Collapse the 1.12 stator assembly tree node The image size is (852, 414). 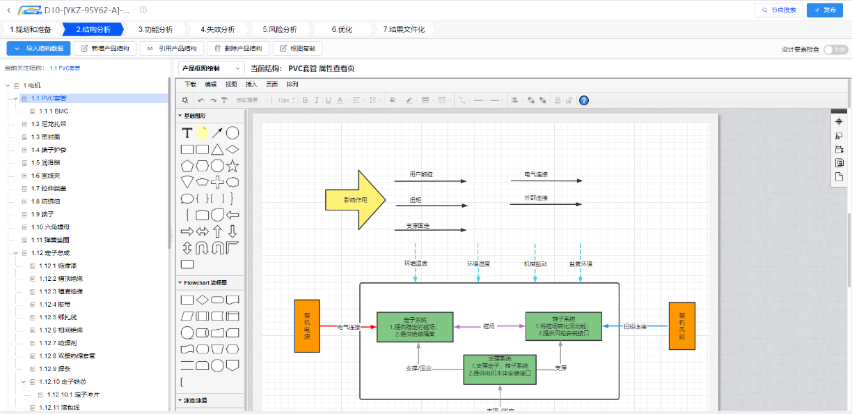pos(15,254)
